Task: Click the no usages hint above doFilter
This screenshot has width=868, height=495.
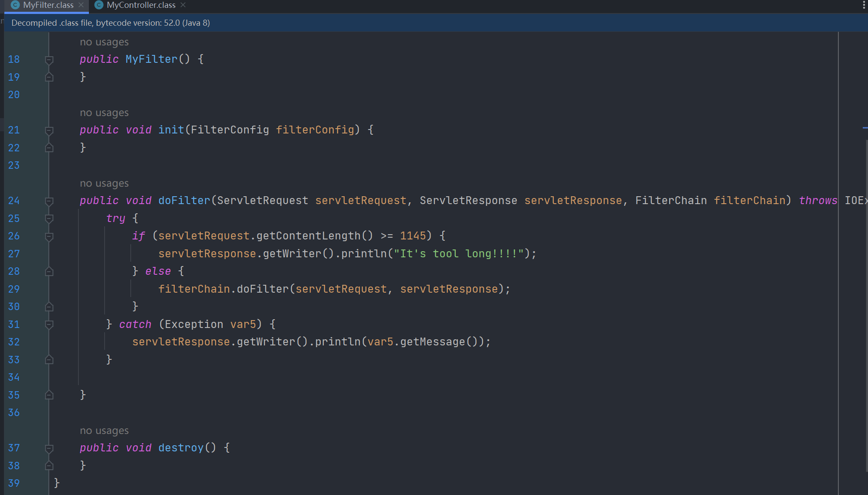Action: pyautogui.click(x=104, y=183)
